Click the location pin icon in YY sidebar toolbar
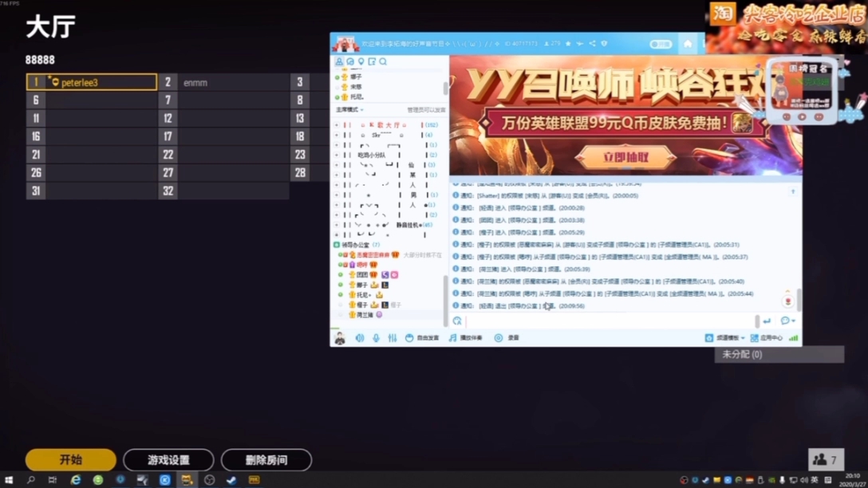This screenshot has width=868, height=488. 361,61
